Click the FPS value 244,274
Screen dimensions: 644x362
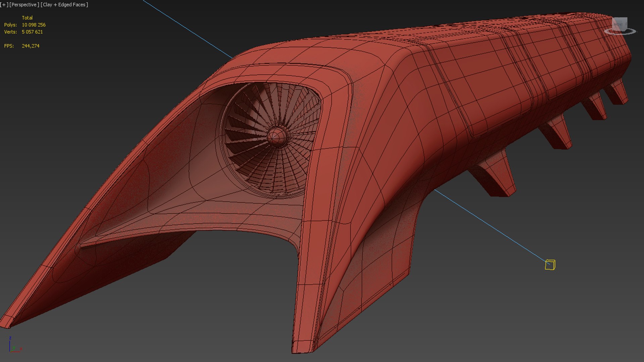[x=31, y=46]
